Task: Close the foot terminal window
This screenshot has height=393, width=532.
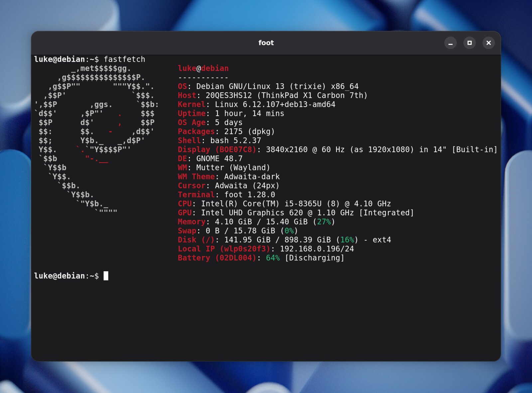Action: tap(488, 43)
